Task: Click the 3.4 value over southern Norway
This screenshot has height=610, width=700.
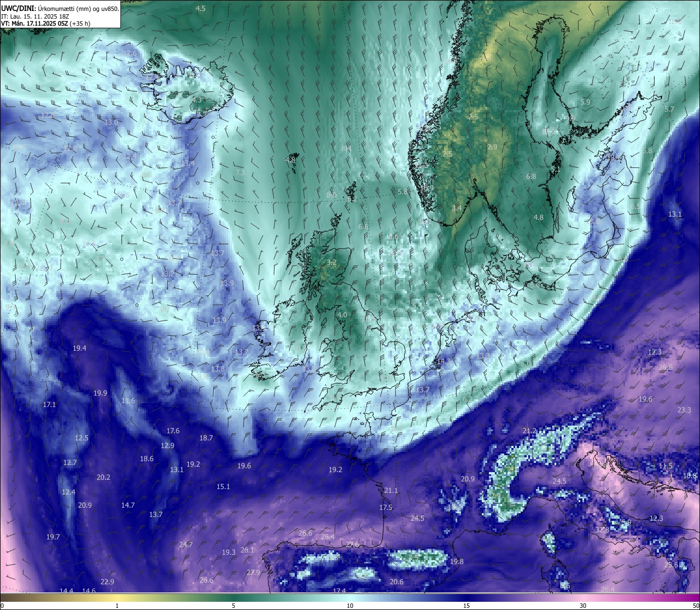Action: click(457, 208)
